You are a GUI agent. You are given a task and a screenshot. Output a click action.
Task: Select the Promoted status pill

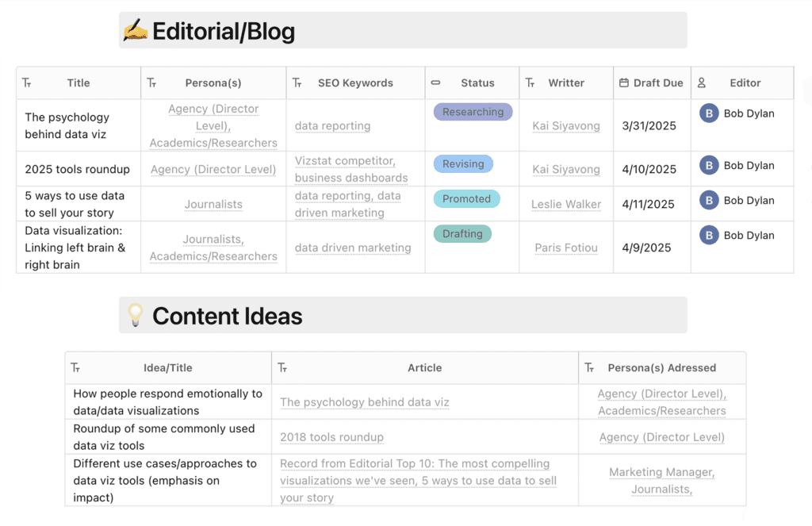pos(466,199)
